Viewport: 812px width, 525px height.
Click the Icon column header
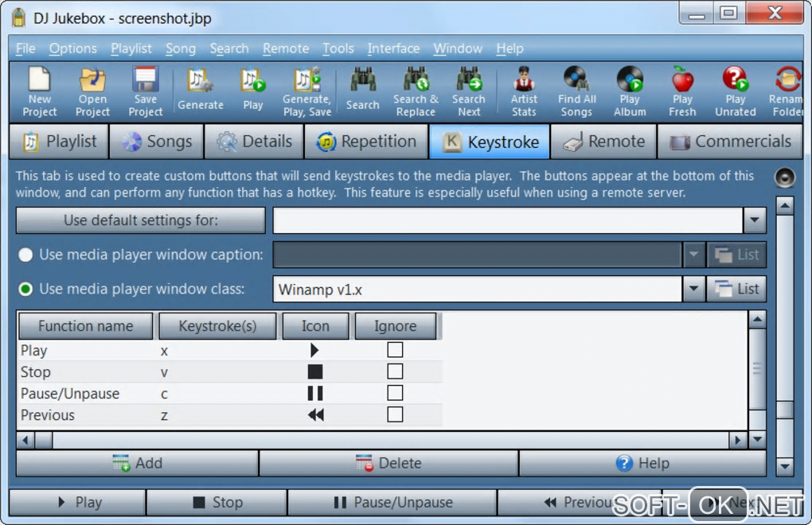[315, 326]
